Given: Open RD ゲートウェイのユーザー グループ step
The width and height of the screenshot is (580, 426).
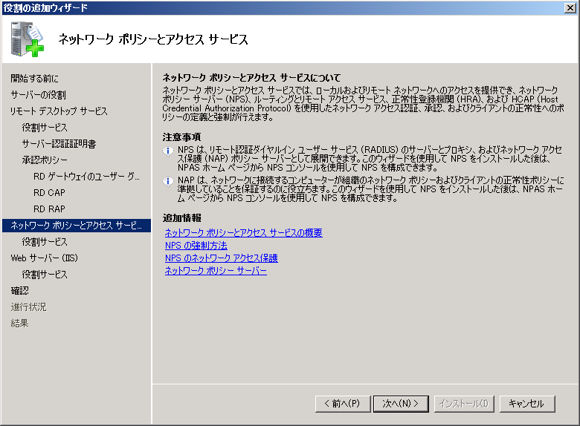Looking at the screenshot, I should [x=86, y=176].
